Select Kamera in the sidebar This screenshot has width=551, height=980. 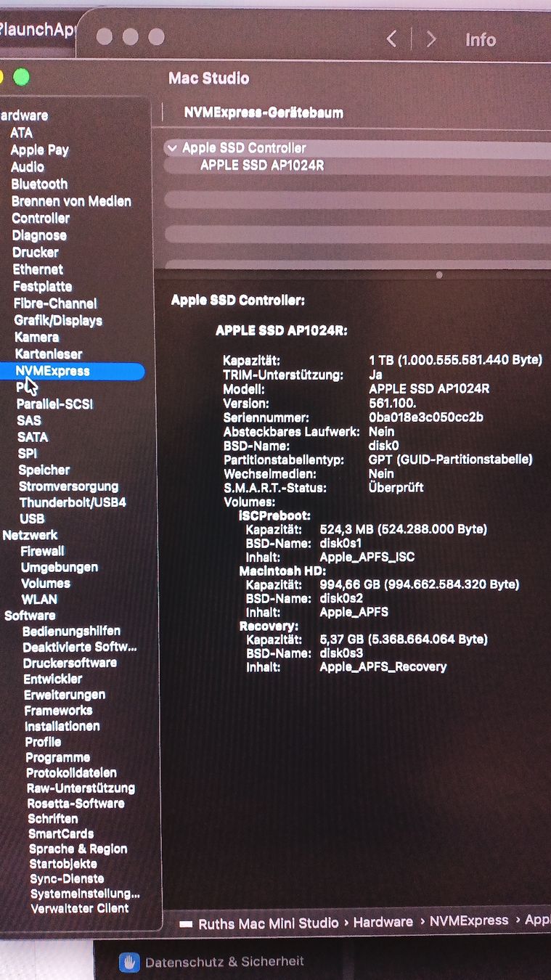(x=37, y=338)
